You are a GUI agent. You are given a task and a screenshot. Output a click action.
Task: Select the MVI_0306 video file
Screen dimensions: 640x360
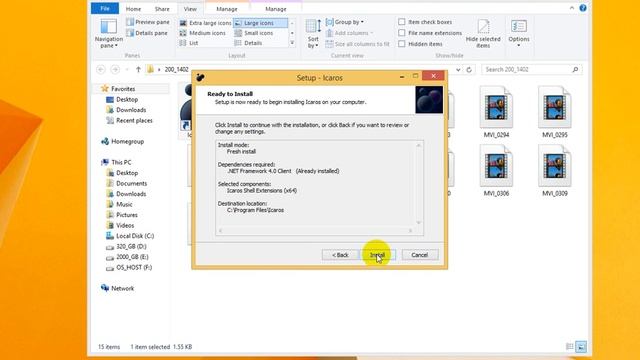(496, 171)
